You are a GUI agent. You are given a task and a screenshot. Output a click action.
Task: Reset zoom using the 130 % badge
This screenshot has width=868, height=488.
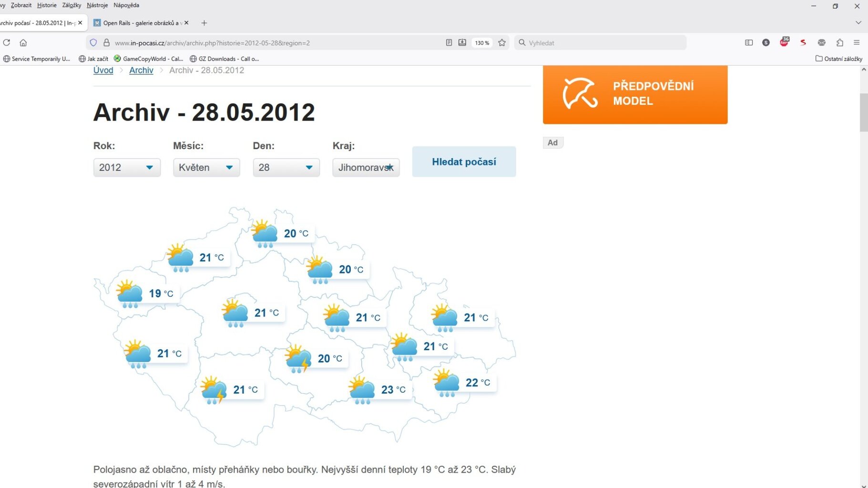482,42
